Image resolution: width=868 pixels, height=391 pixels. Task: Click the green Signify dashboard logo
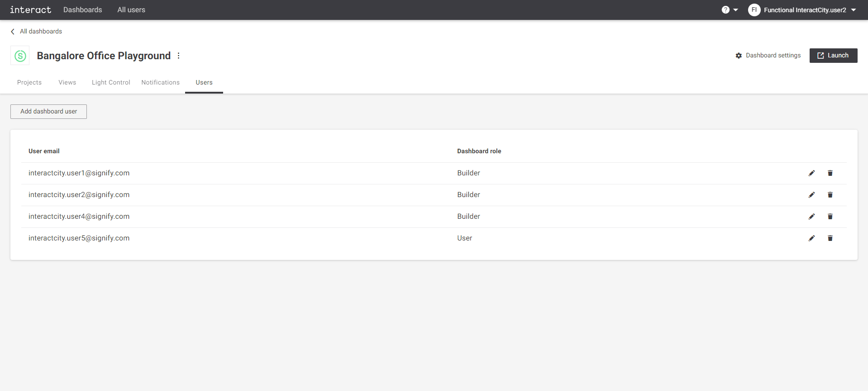pyautogui.click(x=20, y=56)
